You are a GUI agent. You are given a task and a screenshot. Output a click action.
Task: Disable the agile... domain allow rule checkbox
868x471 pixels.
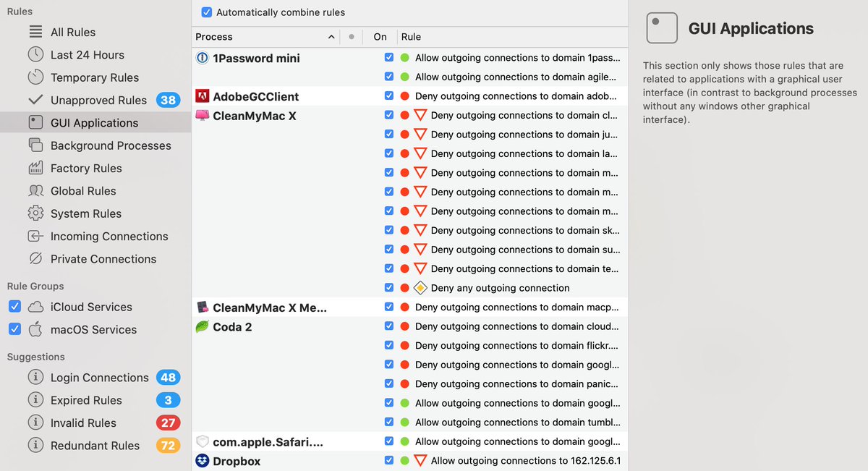(x=389, y=76)
